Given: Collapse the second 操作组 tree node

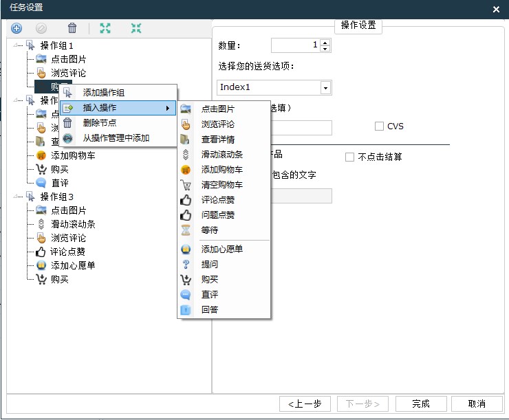Looking at the screenshot, I should (x=16, y=100).
